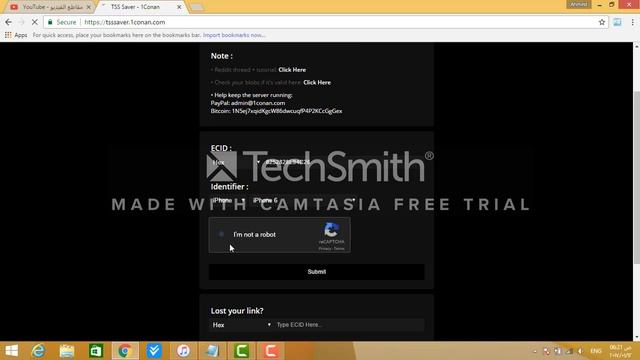Open the Chrome three-dot menu
The width and height of the screenshot is (640, 360).
[632, 22]
